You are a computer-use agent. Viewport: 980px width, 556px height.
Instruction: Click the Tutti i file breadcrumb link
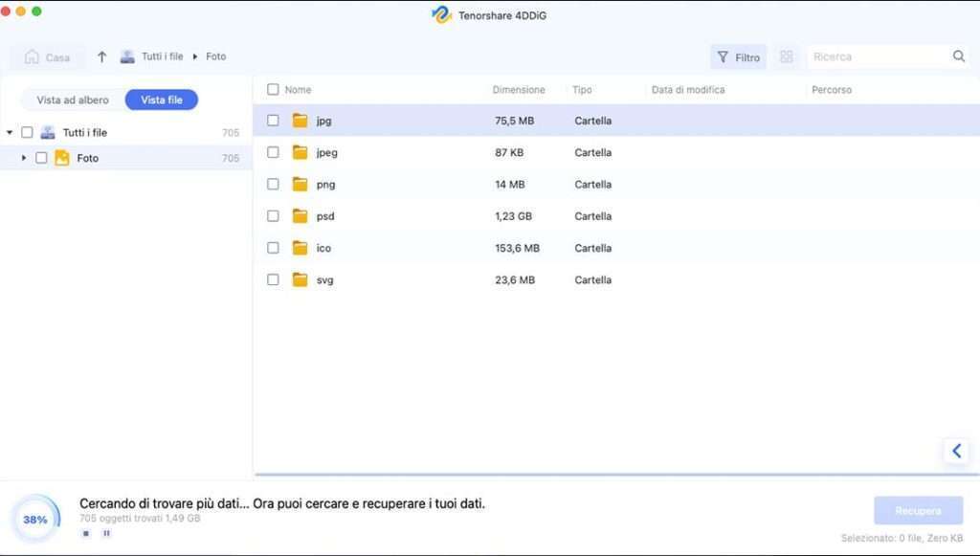163,56
